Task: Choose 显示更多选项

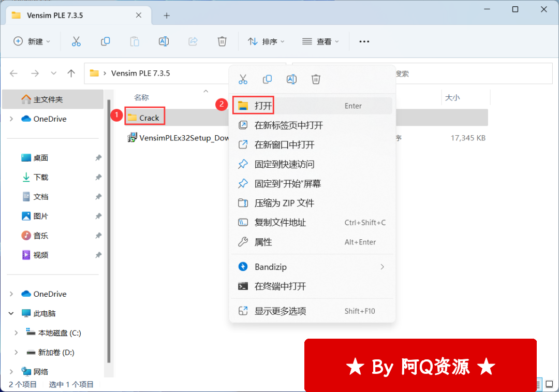Action: (x=312, y=311)
